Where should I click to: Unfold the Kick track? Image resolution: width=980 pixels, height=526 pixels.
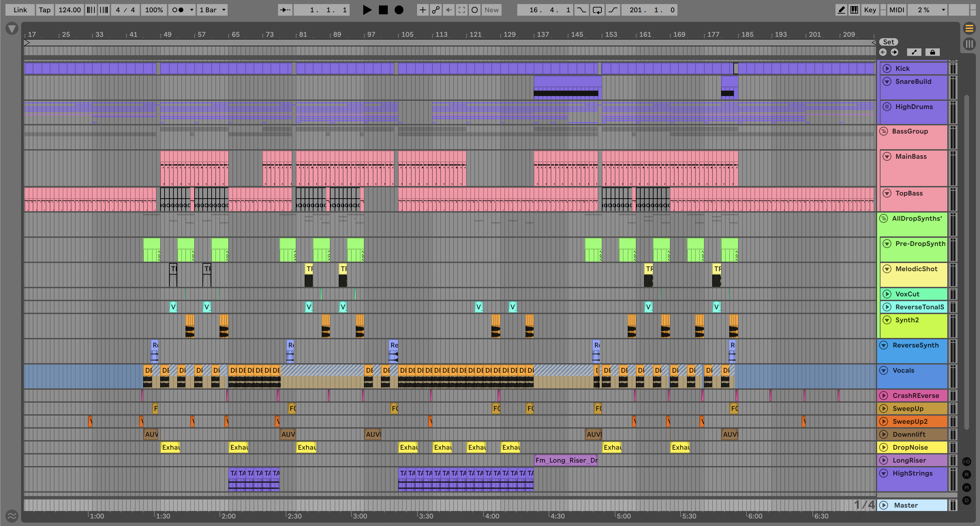point(887,68)
